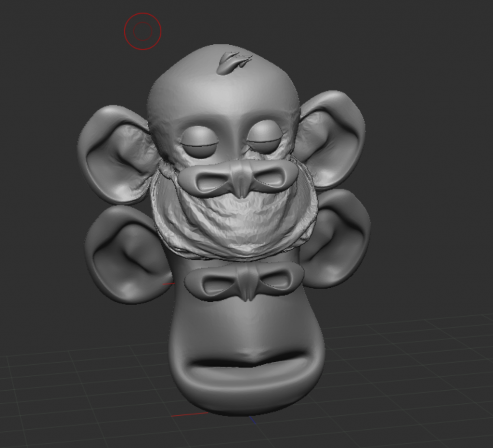The height and width of the screenshot is (448, 493).
Task: Click the floor grid at bottom right
Action: [x=424, y=385]
